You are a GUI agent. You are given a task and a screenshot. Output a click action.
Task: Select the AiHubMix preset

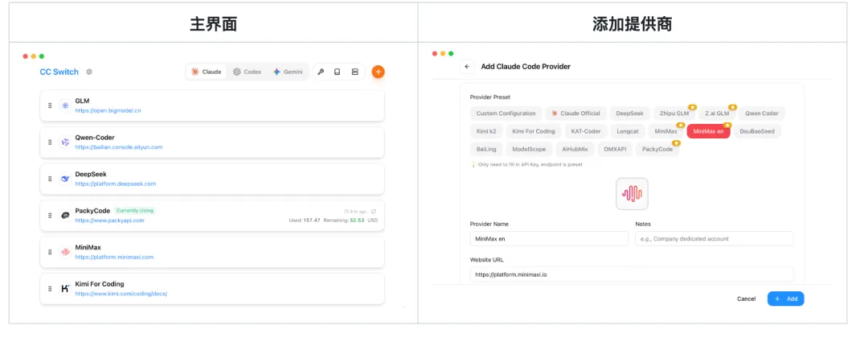(575, 150)
